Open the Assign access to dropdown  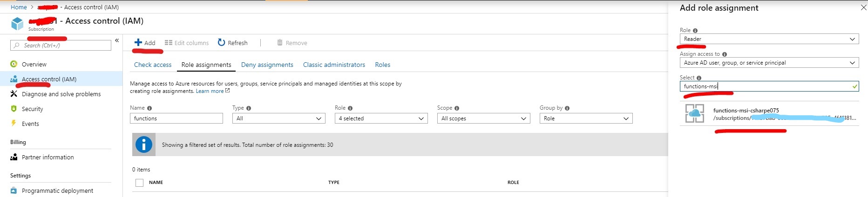click(769, 63)
